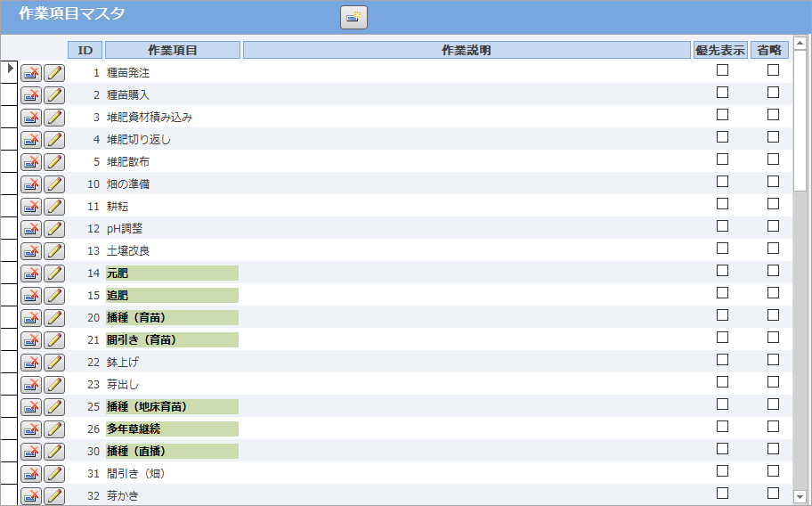
Task: Edit the 追肥 row
Action: 54,296
